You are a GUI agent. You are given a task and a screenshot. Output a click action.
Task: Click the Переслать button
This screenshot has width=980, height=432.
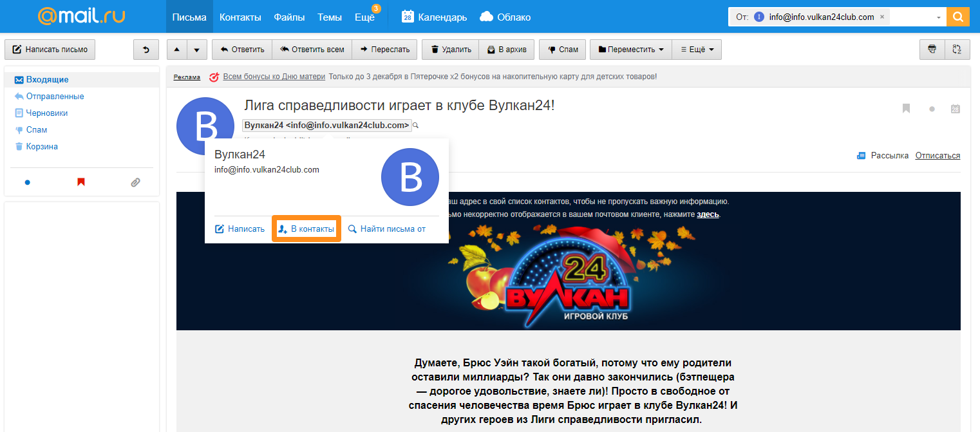coord(385,50)
